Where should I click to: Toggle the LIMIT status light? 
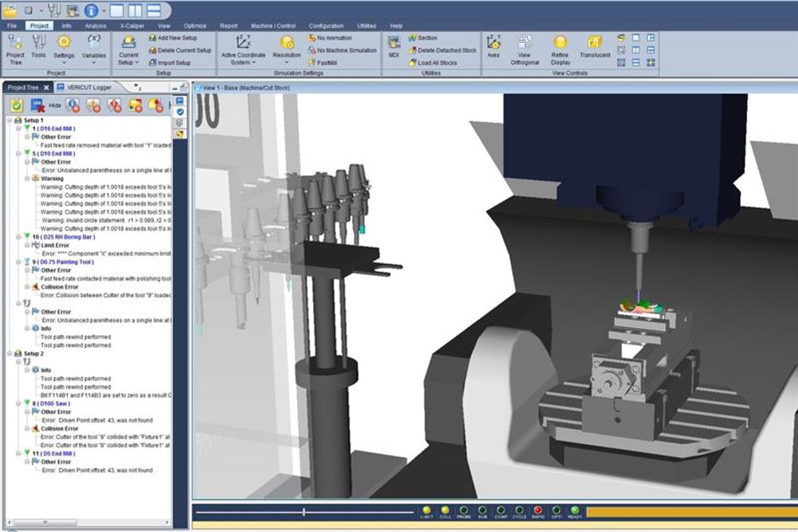click(x=427, y=510)
